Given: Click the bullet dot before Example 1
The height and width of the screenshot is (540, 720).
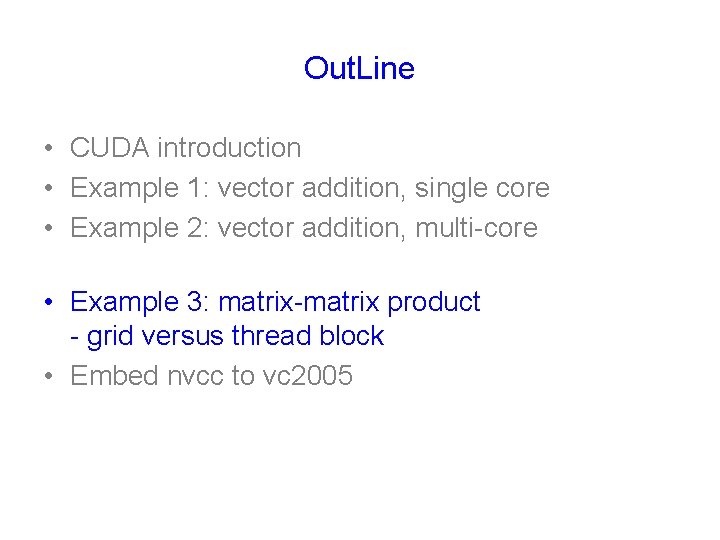Looking at the screenshot, I should pyautogui.click(x=49, y=188).
